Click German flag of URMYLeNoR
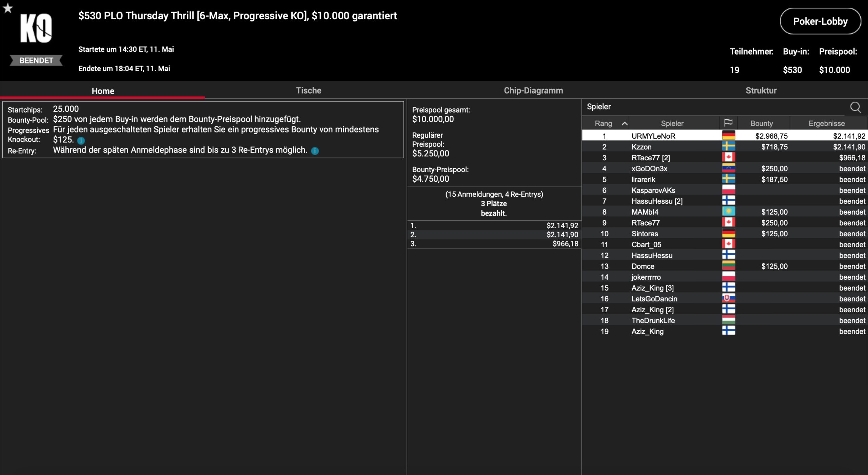868x475 pixels. point(728,136)
